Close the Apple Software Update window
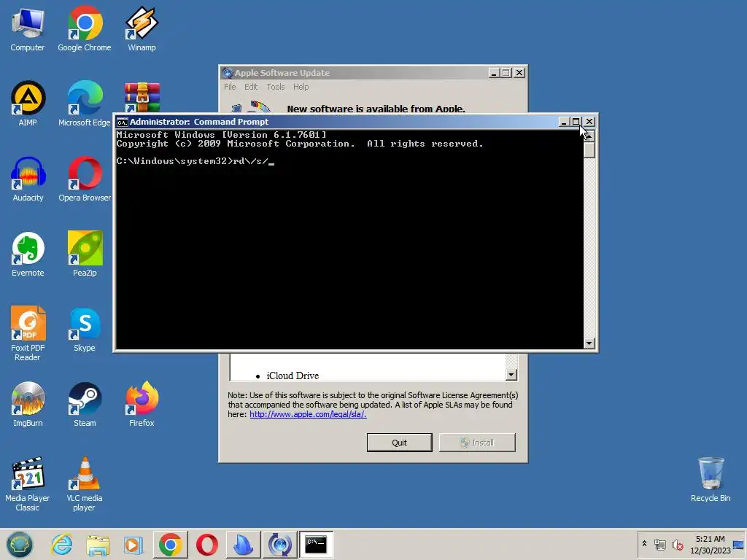Image resolution: width=747 pixels, height=560 pixels. 519,73
